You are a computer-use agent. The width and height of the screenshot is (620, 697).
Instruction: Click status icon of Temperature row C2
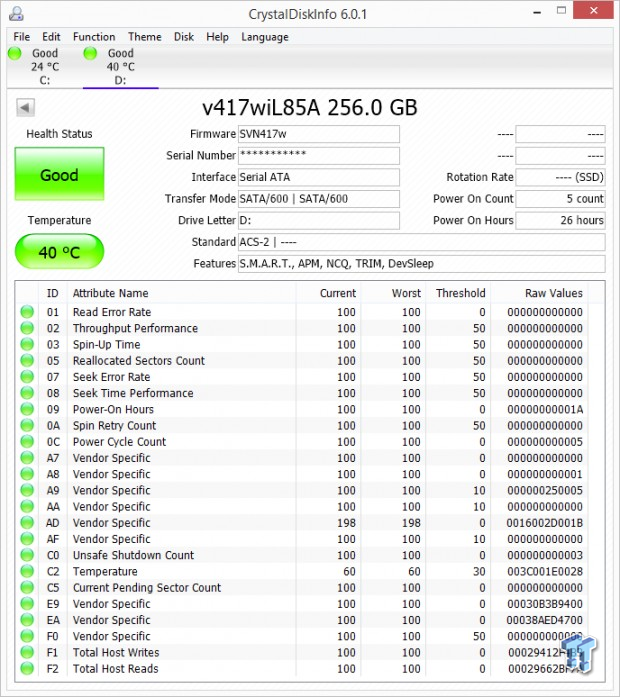tap(27, 571)
